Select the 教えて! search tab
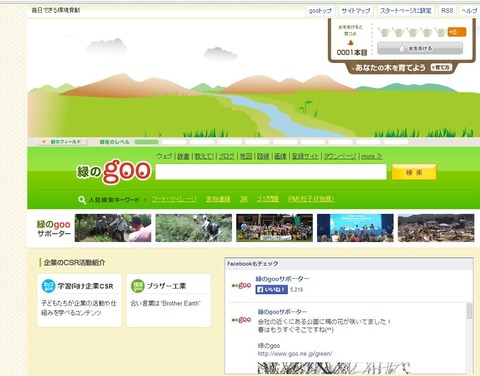 pos(204,156)
